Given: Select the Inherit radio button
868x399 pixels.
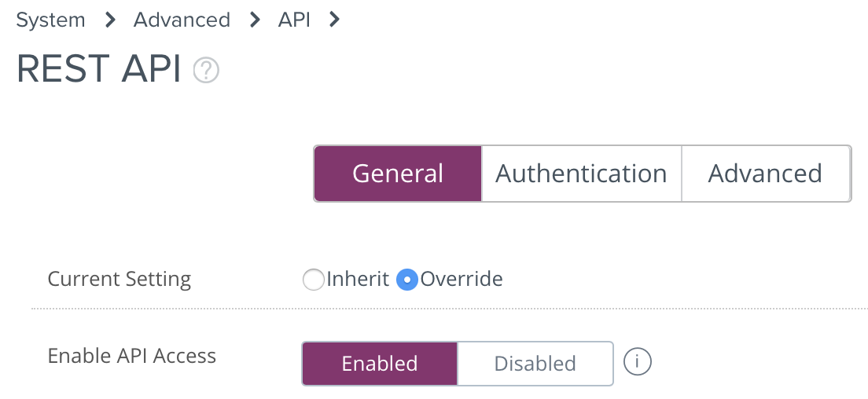Looking at the screenshot, I should (x=313, y=280).
